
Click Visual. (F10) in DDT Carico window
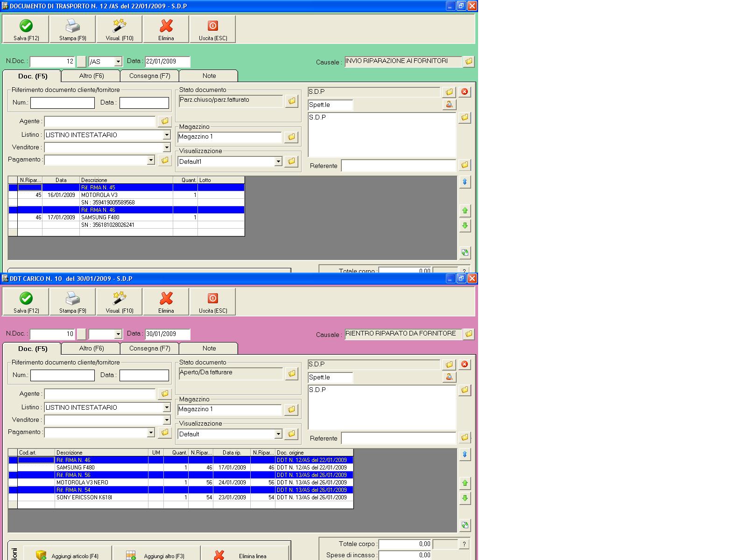click(x=120, y=301)
